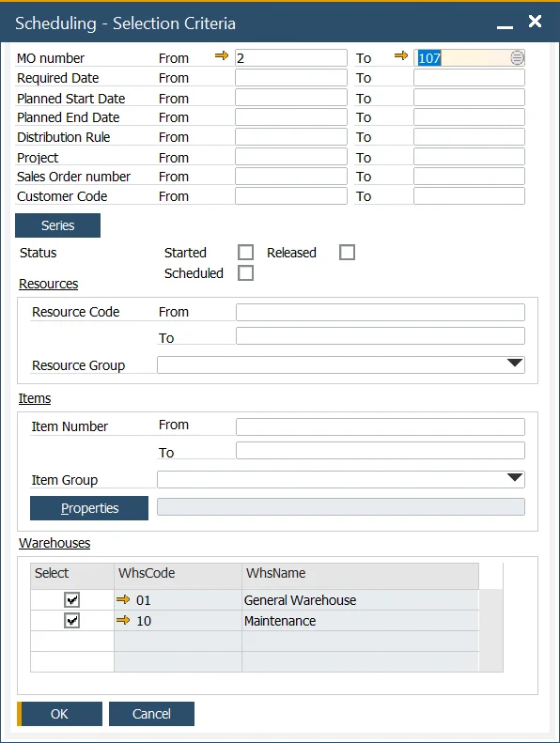Viewport: 560px width, 743px height.
Task: Click the Items section heading
Action: coord(35,398)
